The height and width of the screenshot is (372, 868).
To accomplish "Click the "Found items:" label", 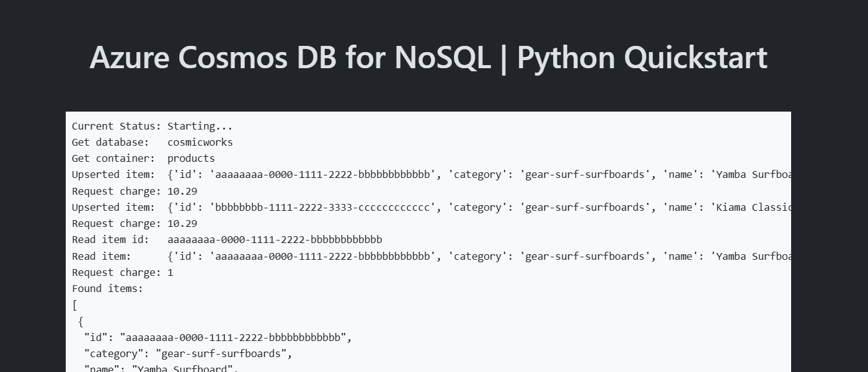I will tap(107, 288).
